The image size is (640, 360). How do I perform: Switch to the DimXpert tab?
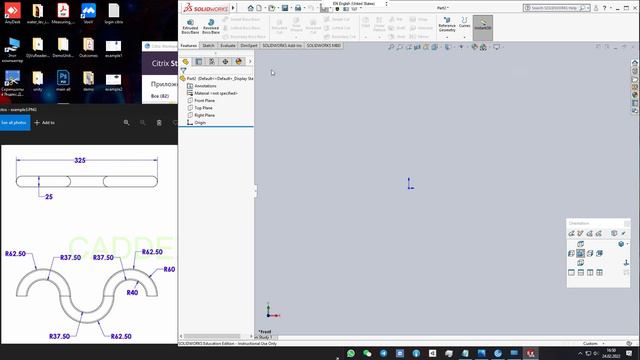[x=249, y=46]
